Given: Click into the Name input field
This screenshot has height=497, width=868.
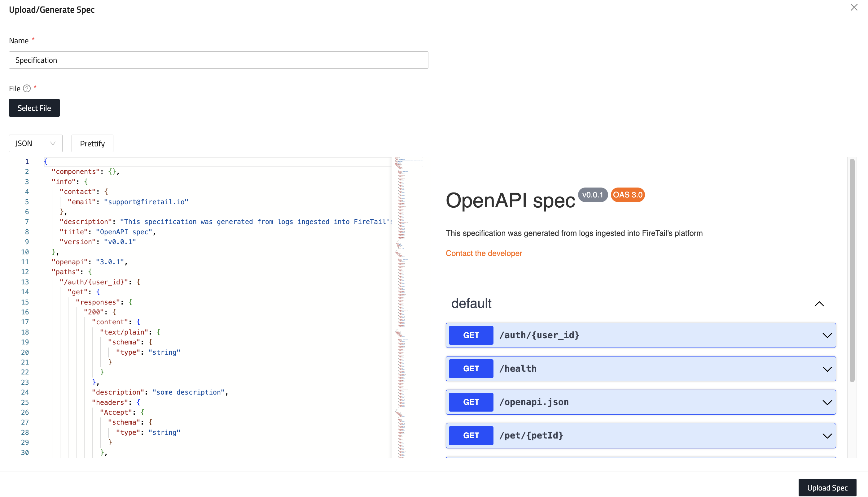Looking at the screenshot, I should point(219,60).
